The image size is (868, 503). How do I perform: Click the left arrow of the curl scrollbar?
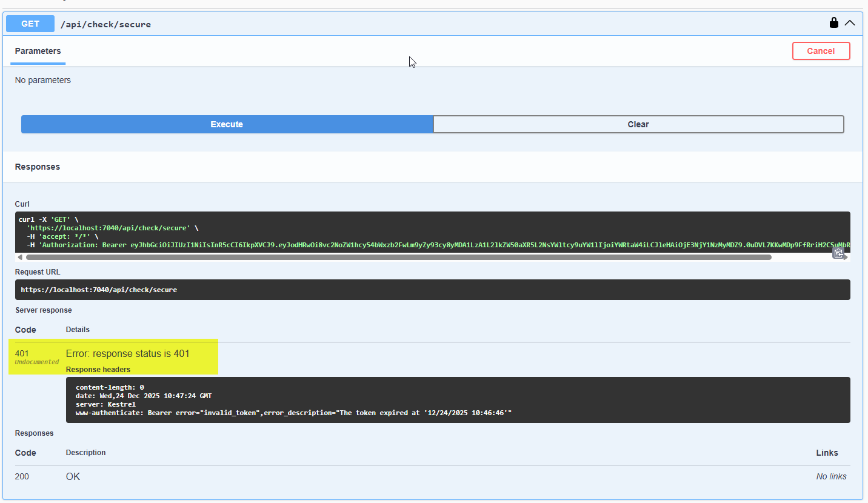coord(20,257)
